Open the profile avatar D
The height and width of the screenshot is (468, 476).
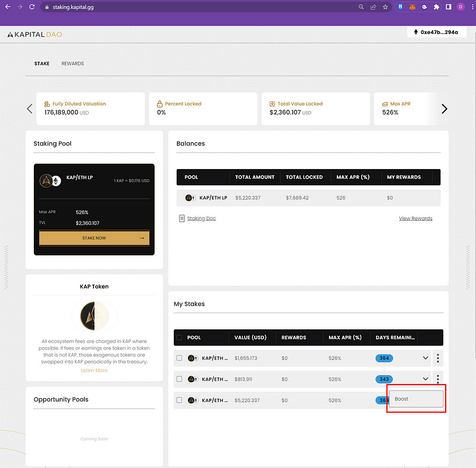461,7
